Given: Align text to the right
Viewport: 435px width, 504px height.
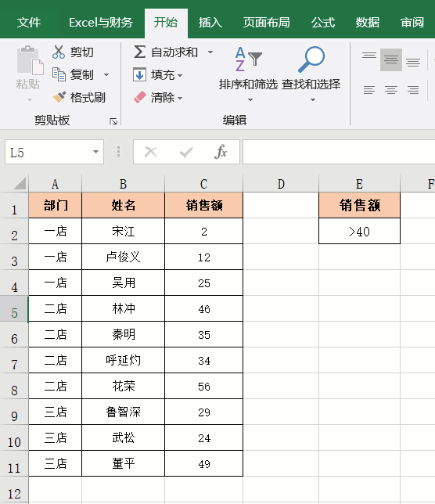Looking at the screenshot, I should pyautogui.click(x=413, y=90).
